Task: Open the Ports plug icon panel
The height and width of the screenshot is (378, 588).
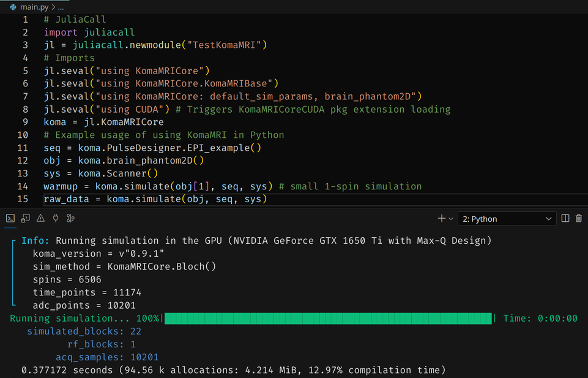Action: 56,219
